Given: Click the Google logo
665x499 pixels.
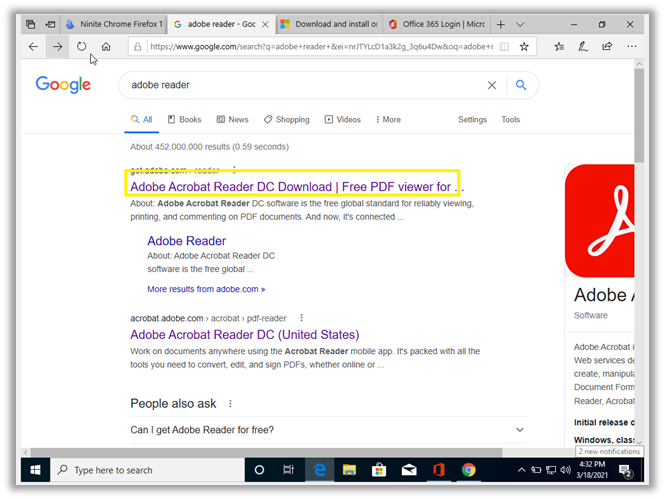Looking at the screenshot, I should click(x=63, y=85).
